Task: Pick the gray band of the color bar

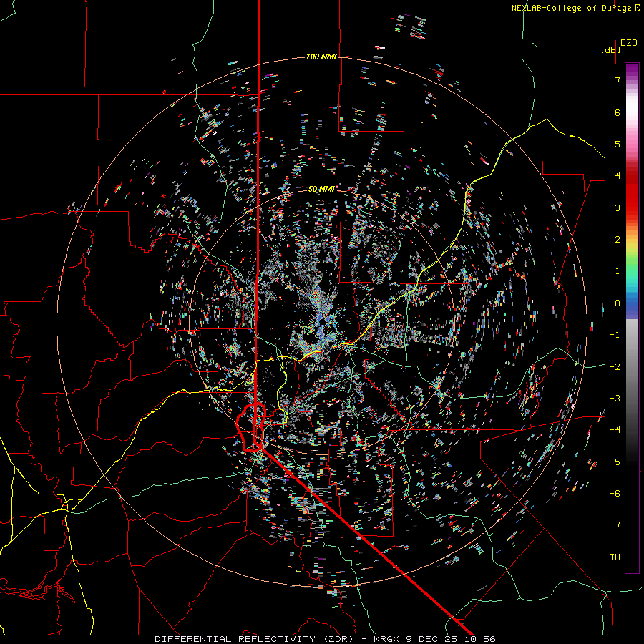Action: [x=632, y=361]
